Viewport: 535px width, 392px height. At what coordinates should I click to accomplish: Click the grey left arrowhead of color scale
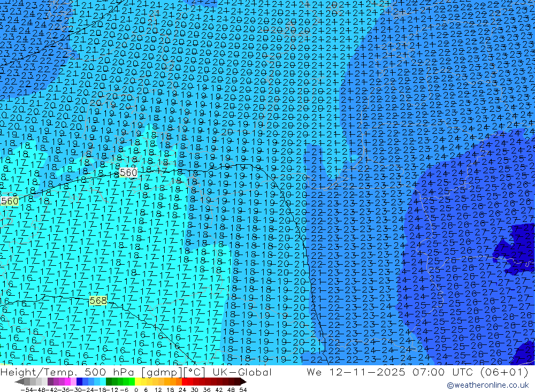(19, 382)
